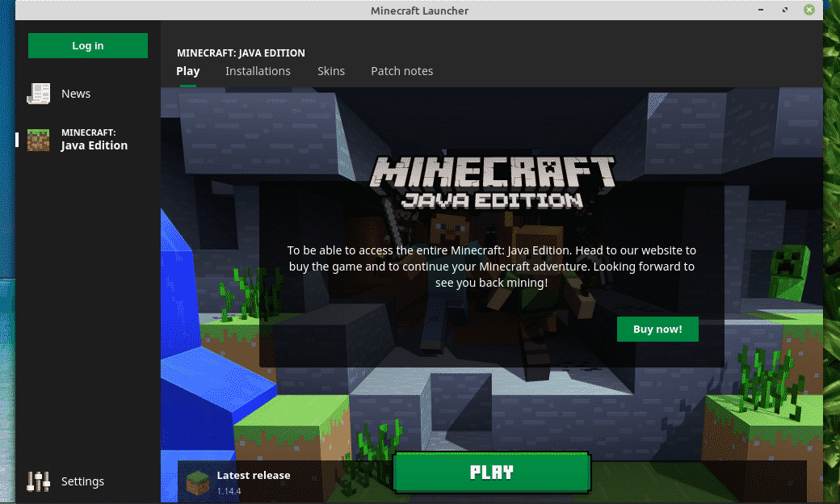Viewport: 840px width, 504px height.
Task: Switch to the Installations tab
Action: [x=258, y=71]
